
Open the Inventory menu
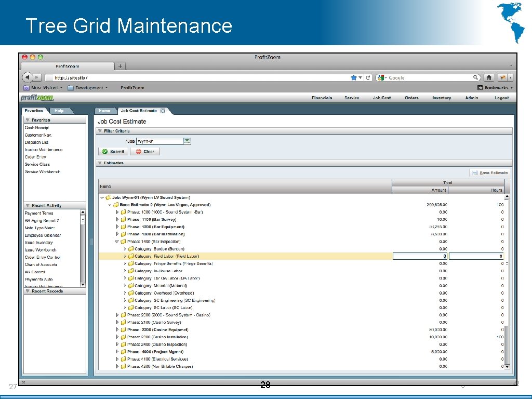(x=442, y=98)
